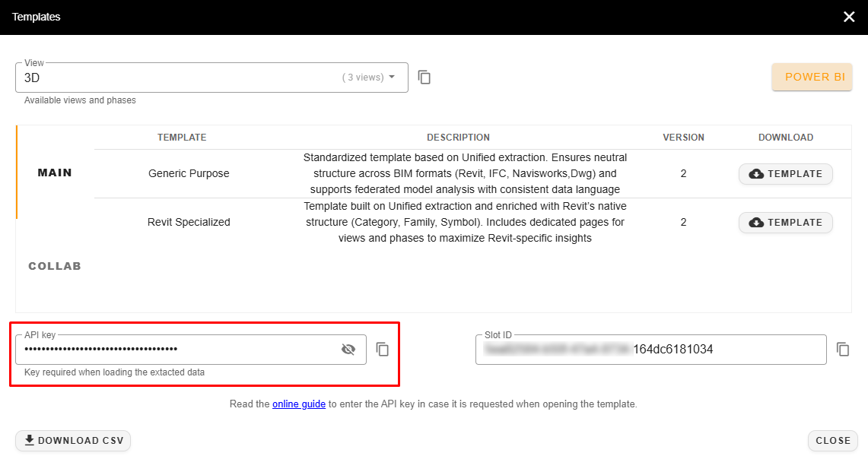Close the Templates dialog with X
868x456 pixels.
click(849, 17)
